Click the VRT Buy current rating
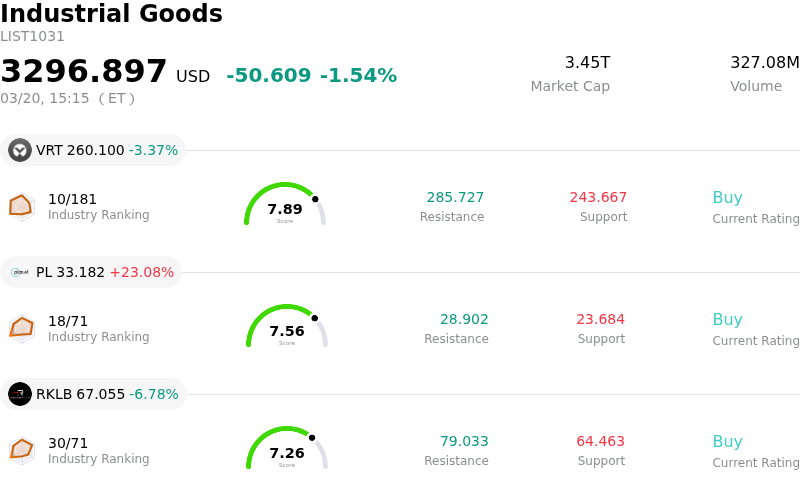Screen dimensions: 800x488 click(727, 198)
